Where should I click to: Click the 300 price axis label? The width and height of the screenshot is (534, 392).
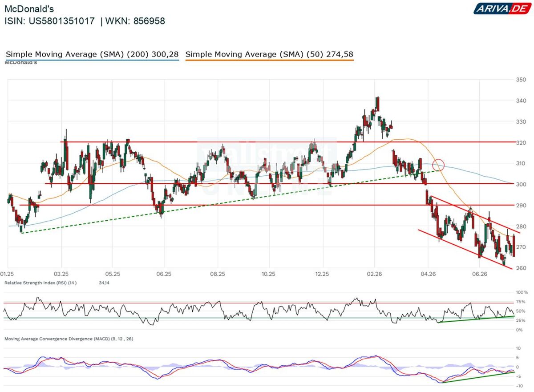pos(521,184)
